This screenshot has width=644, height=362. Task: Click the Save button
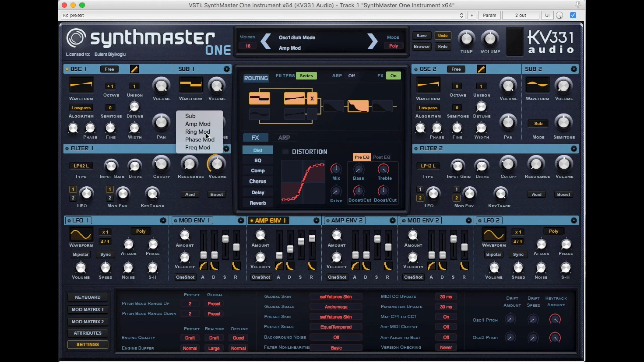click(421, 36)
